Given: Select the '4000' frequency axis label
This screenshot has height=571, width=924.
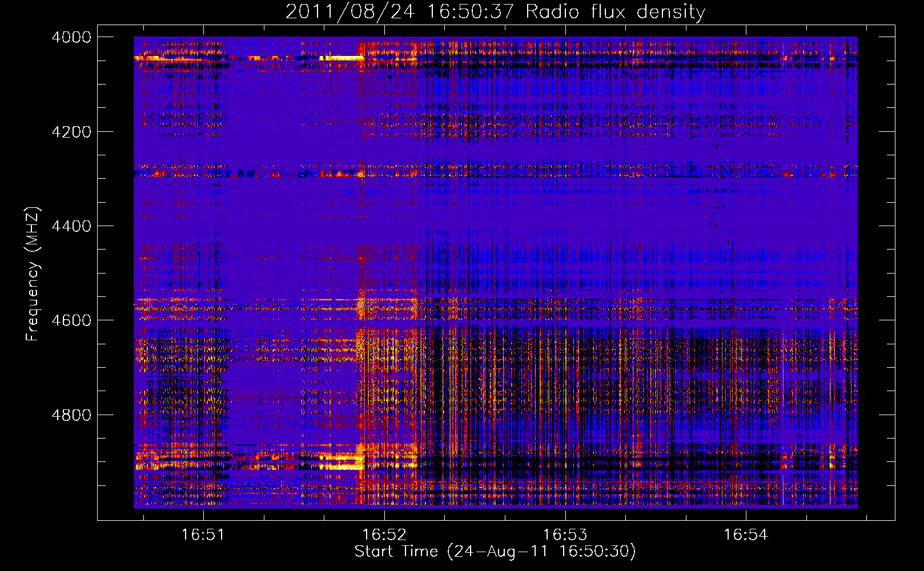Looking at the screenshot, I should (x=71, y=37).
